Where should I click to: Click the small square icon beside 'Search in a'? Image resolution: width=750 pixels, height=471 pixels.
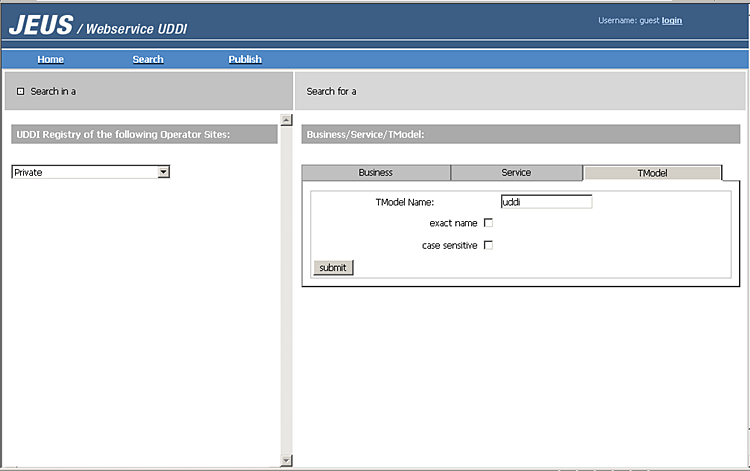coord(20,91)
